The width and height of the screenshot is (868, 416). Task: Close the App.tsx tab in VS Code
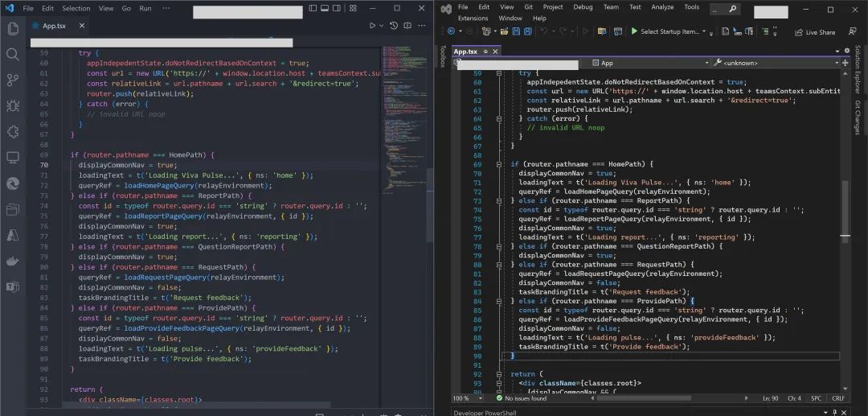82,26
